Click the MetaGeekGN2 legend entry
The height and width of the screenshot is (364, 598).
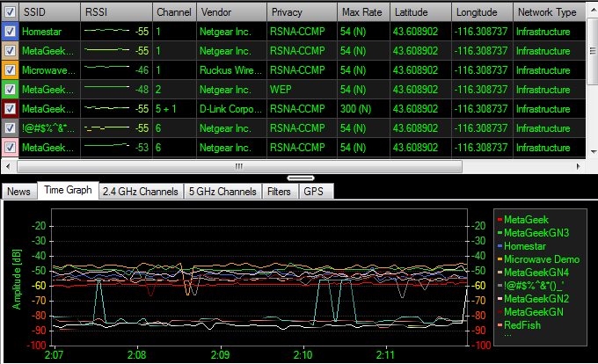[533, 299]
